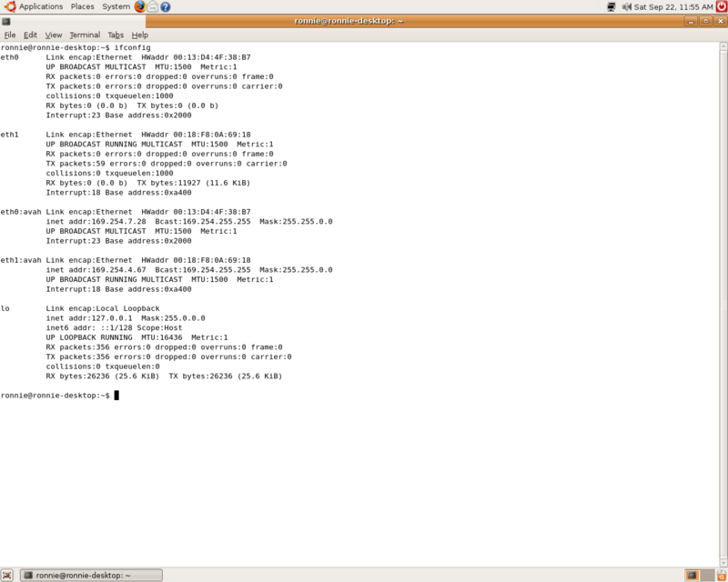Open the network monitor tray icon

pyautogui.click(x=612, y=6)
